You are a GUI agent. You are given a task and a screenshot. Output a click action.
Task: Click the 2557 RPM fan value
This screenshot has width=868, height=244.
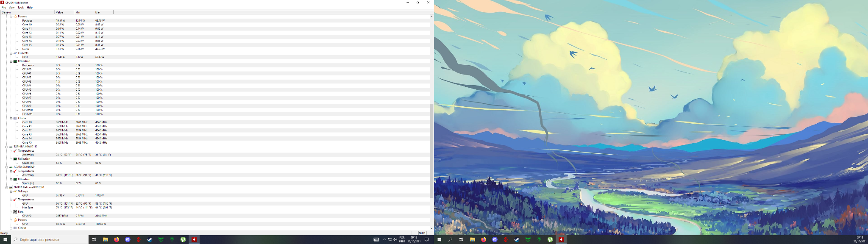pyautogui.click(x=62, y=216)
